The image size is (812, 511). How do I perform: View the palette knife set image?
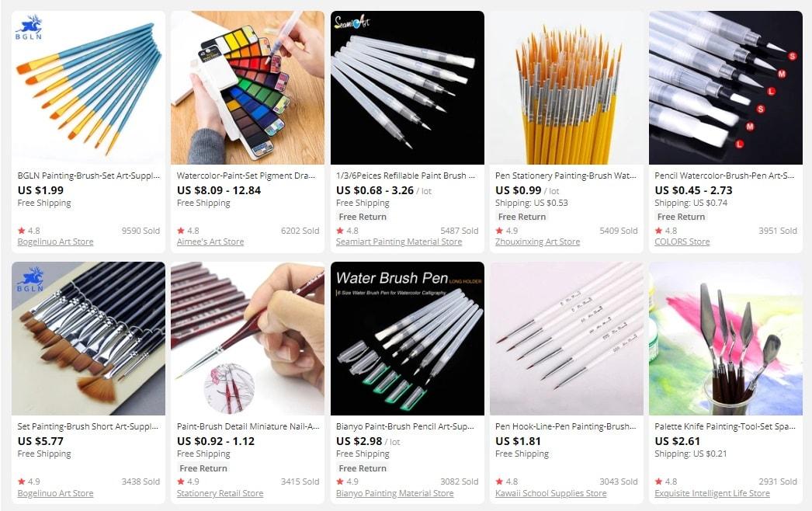[726, 339]
